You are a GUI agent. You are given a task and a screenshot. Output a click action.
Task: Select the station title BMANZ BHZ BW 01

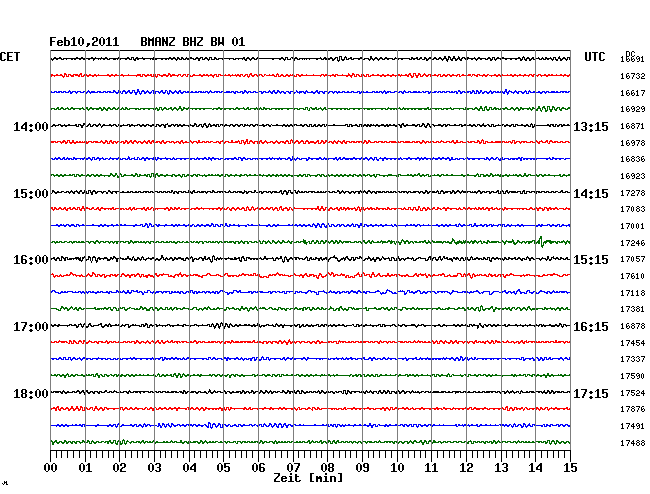click(x=193, y=42)
